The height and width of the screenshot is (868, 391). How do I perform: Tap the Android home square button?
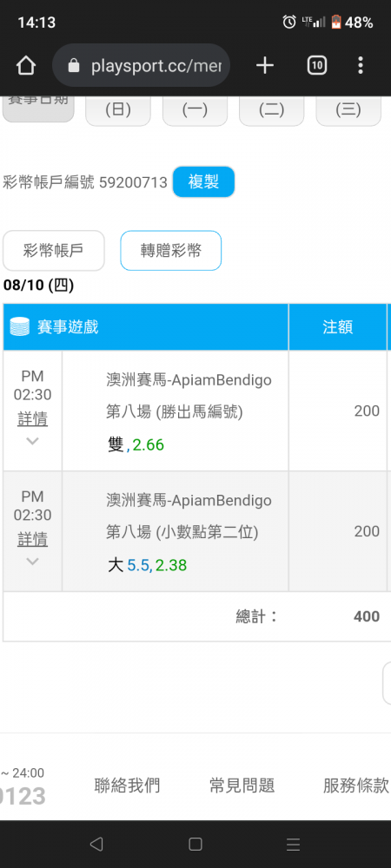click(195, 845)
